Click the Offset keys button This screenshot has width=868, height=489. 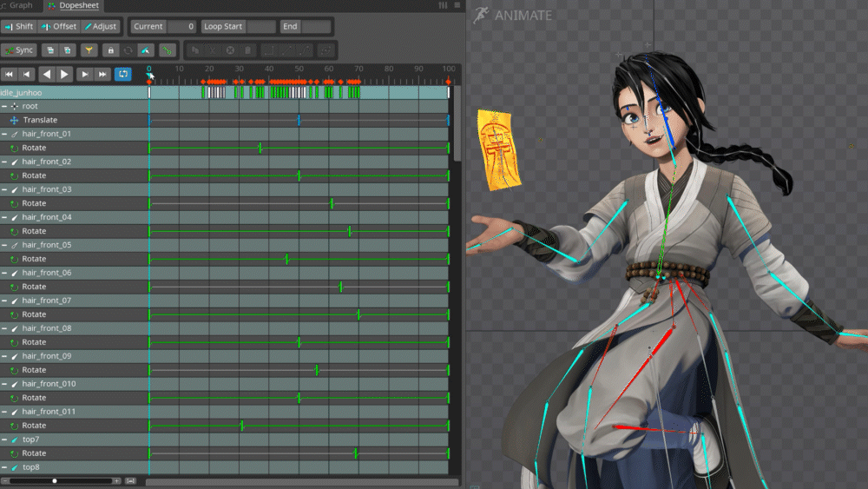59,27
